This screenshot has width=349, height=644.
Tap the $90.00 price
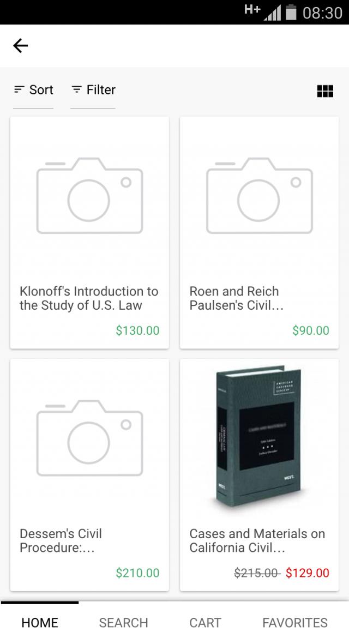click(x=311, y=330)
